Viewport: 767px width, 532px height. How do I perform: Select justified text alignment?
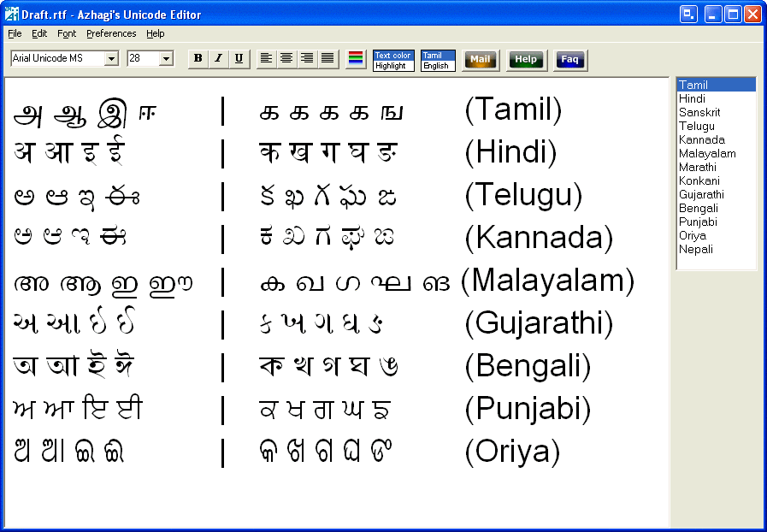327,58
